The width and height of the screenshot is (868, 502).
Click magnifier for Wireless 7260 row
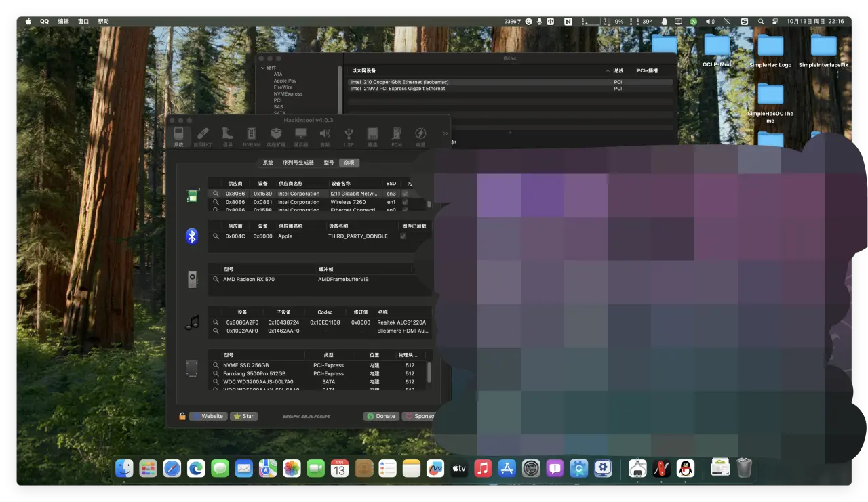tap(216, 202)
